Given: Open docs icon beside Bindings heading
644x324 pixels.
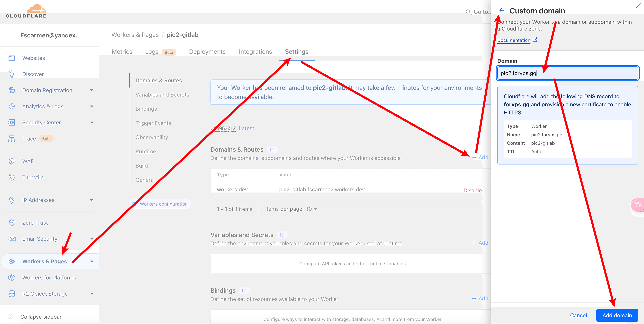Looking at the screenshot, I should click(x=244, y=290).
